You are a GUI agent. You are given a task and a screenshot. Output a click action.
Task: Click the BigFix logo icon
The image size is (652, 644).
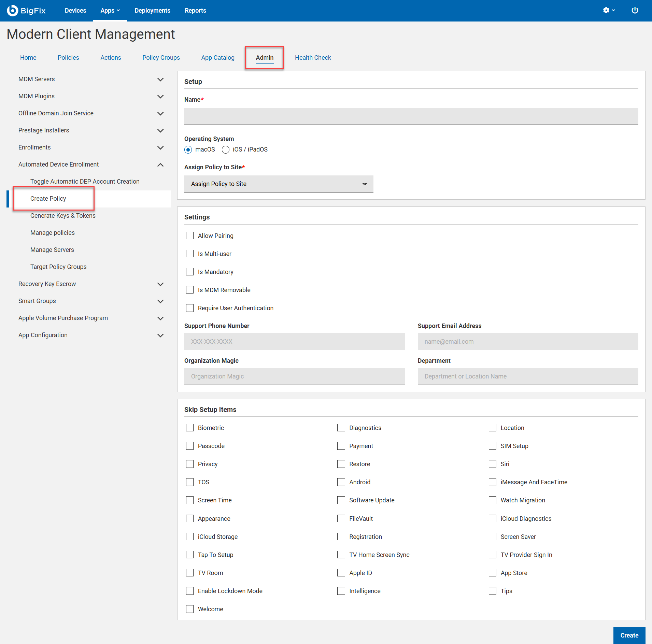(x=13, y=11)
